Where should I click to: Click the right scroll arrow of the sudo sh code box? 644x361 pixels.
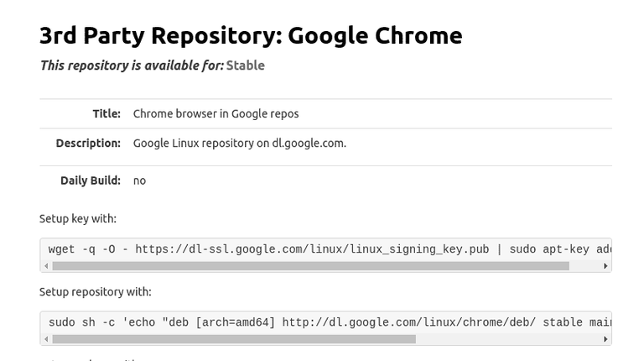tap(605, 339)
